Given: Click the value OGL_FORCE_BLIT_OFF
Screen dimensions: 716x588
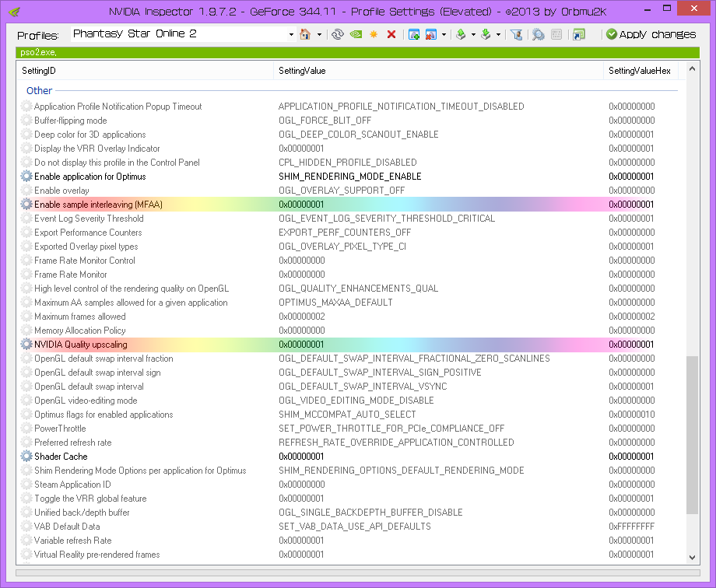Looking at the screenshot, I should point(325,120).
